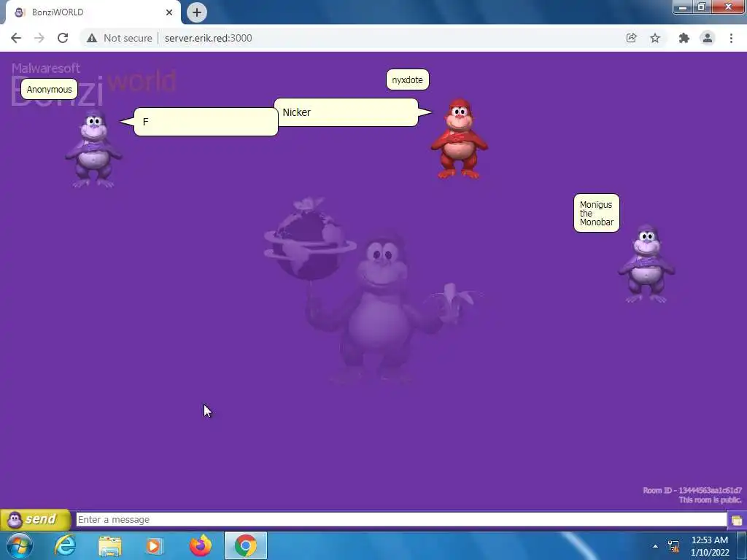The width and height of the screenshot is (747, 560).
Task: Click the Monigus the Monobar name tag
Action: click(597, 213)
